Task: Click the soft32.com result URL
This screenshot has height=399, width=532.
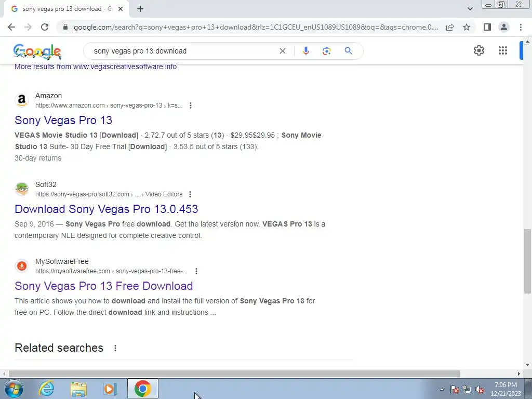Action: pos(109,194)
